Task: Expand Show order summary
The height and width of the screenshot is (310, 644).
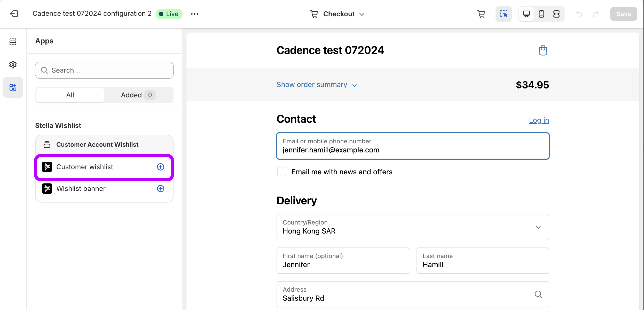Action: (x=317, y=85)
